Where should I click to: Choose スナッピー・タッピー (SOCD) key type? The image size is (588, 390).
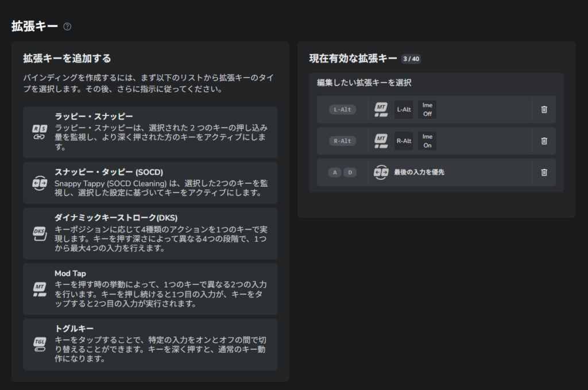[150, 182]
